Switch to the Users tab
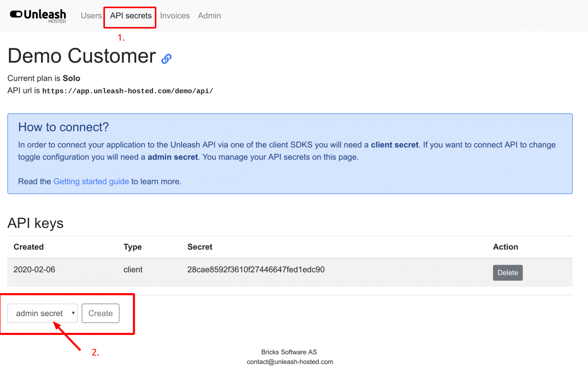 click(91, 16)
